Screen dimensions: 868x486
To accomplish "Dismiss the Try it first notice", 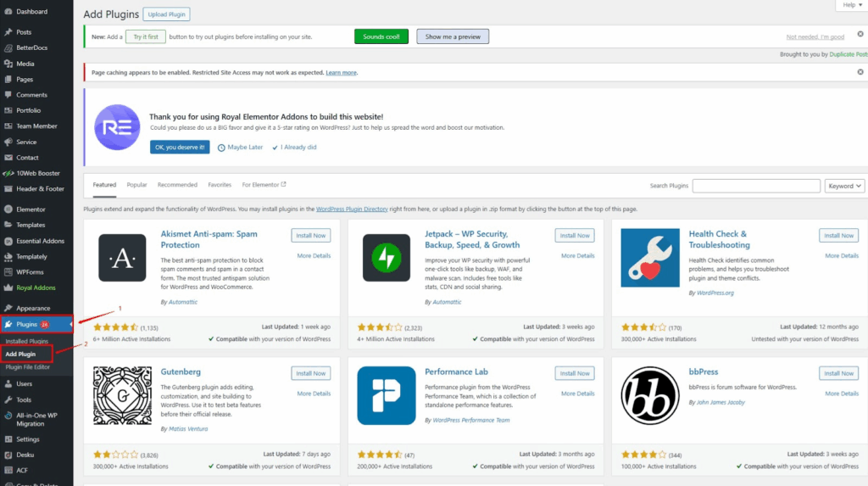I will click(x=860, y=34).
